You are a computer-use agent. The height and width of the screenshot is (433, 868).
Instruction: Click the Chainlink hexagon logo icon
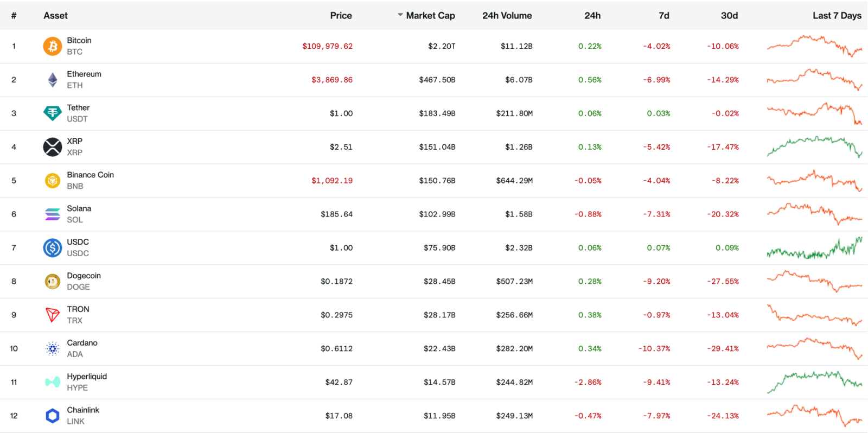pos(53,416)
